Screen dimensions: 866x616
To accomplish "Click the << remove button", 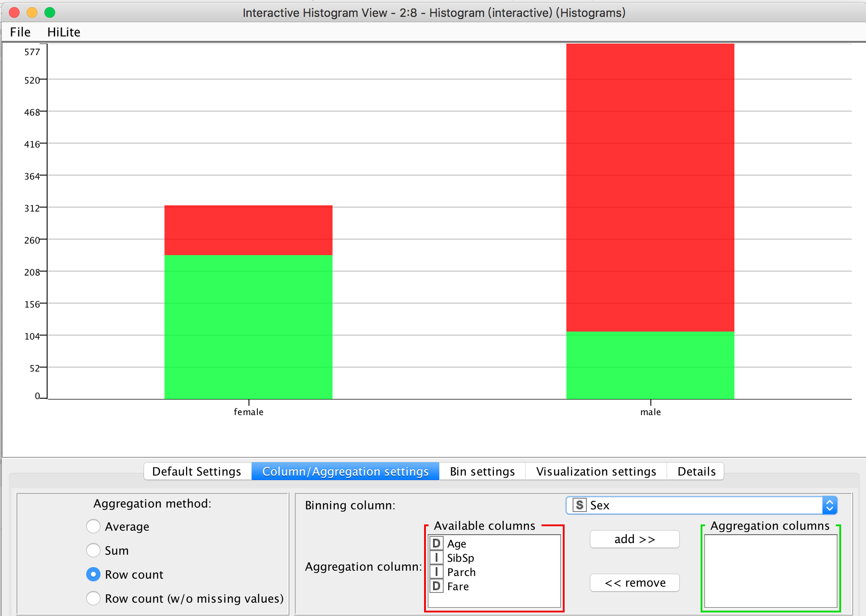I will click(635, 583).
